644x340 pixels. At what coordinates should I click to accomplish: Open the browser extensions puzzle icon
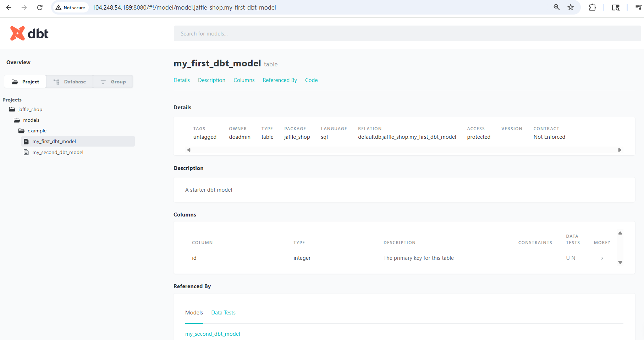[x=592, y=7]
